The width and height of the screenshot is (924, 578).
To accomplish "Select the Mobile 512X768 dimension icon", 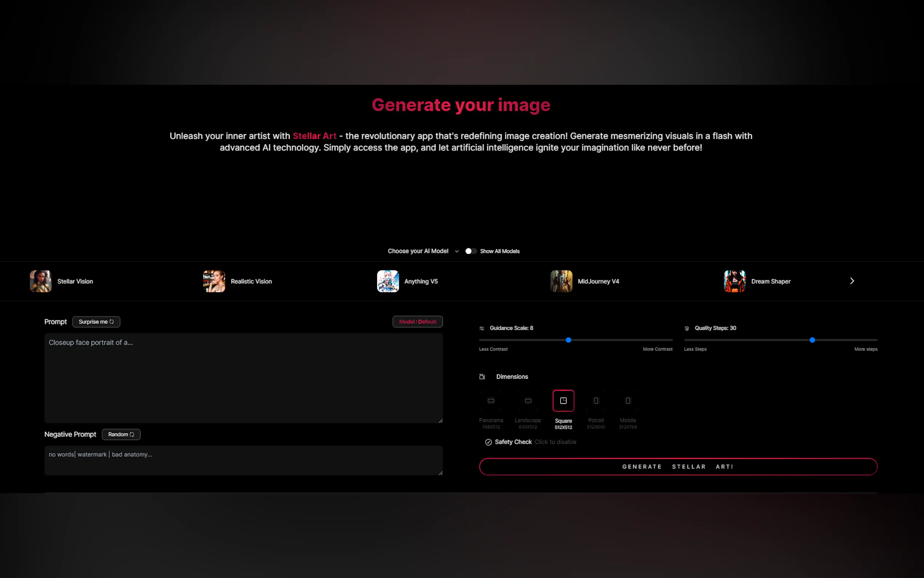I will 628,401.
